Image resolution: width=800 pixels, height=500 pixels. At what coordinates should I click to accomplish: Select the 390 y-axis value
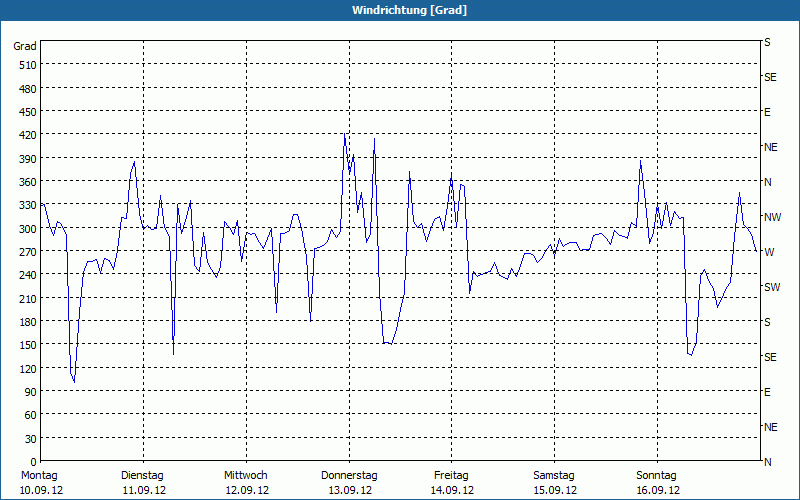pos(28,159)
